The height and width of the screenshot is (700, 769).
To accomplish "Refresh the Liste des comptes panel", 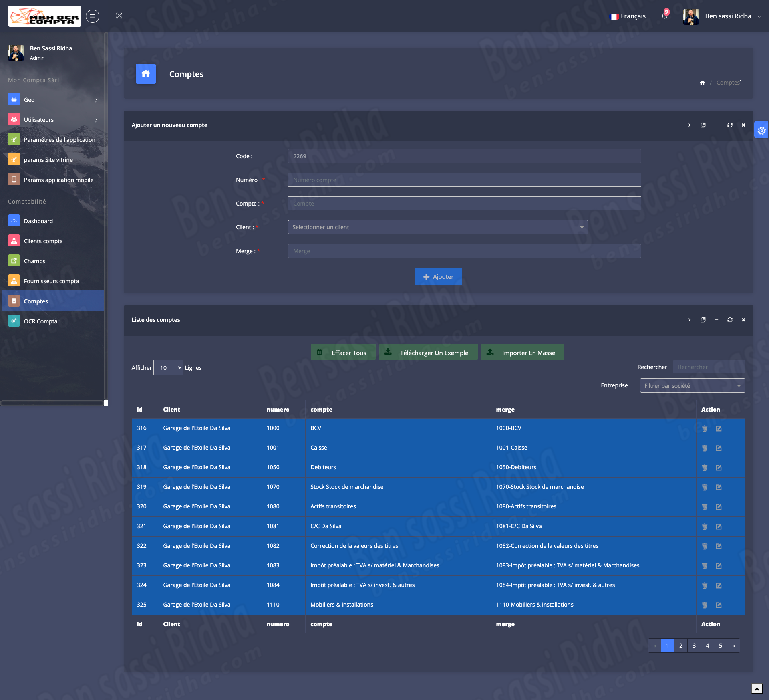I will (x=730, y=320).
